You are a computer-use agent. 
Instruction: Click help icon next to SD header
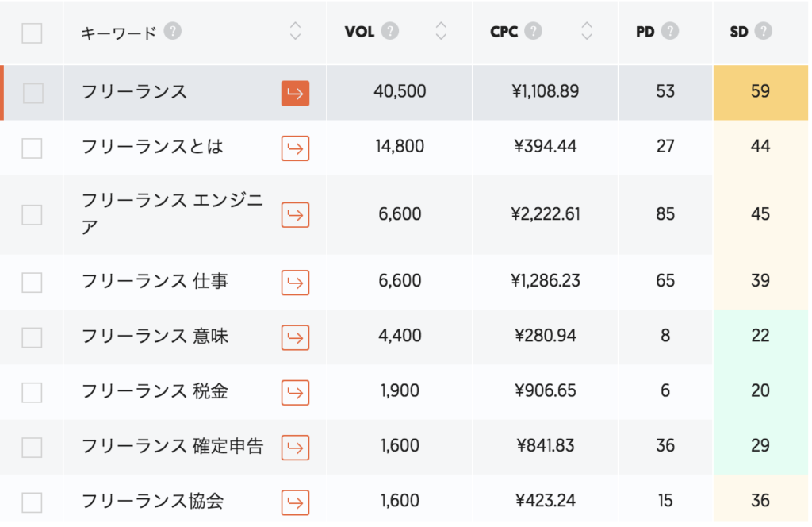pyautogui.click(x=763, y=31)
